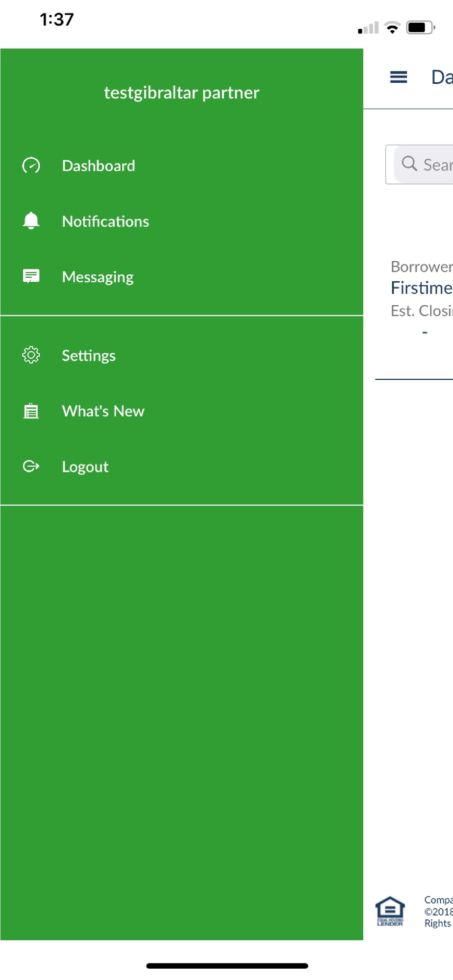
Task: Tap the What's New notepad icon
Action: (31, 411)
